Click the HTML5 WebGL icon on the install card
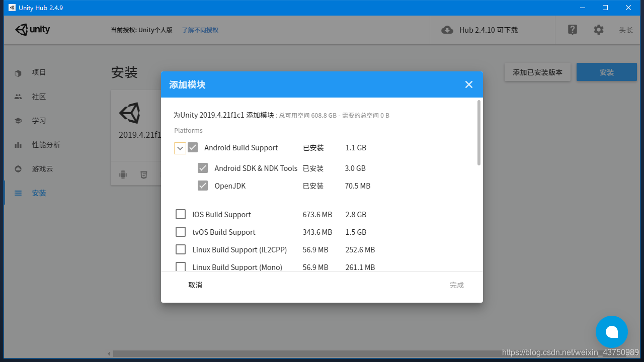The height and width of the screenshot is (362, 644). tap(144, 175)
